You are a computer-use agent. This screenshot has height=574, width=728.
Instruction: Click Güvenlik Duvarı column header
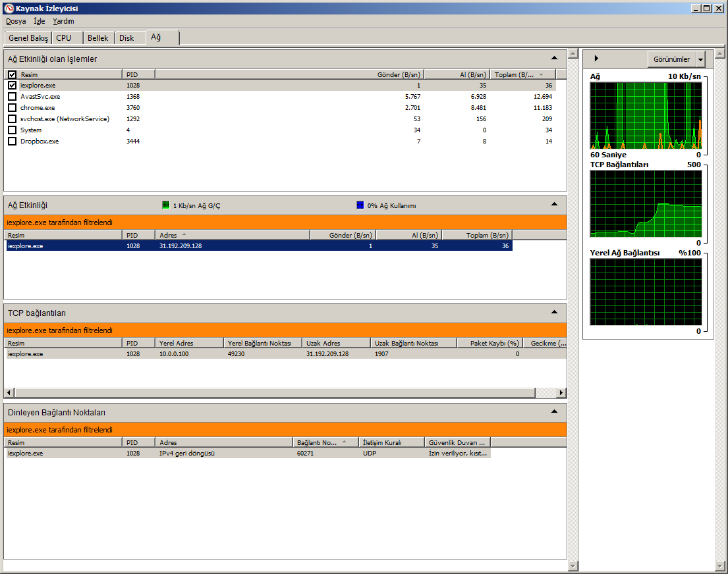(458, 443)
